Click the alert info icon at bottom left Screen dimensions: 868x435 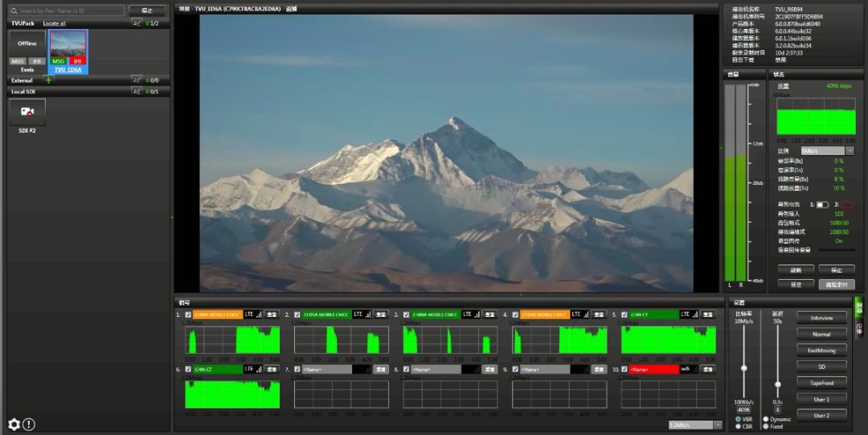(x=29, y=424)
